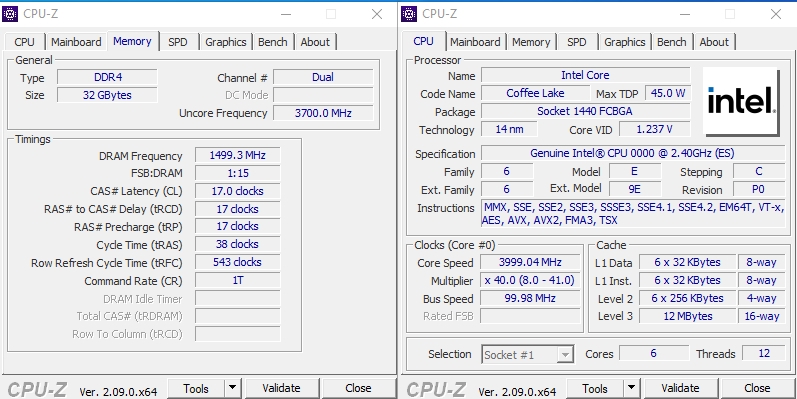This screenshot has height=399, width=797.
Task: Click the Coffee Lake code name field
Action: pyautogui.click(x=535, y=94)
